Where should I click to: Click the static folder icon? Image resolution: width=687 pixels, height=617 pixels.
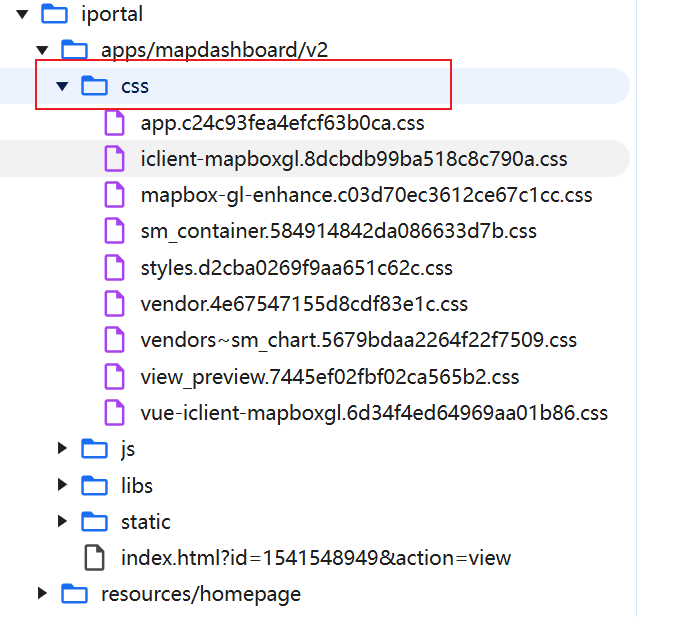(x=94, y=521)
